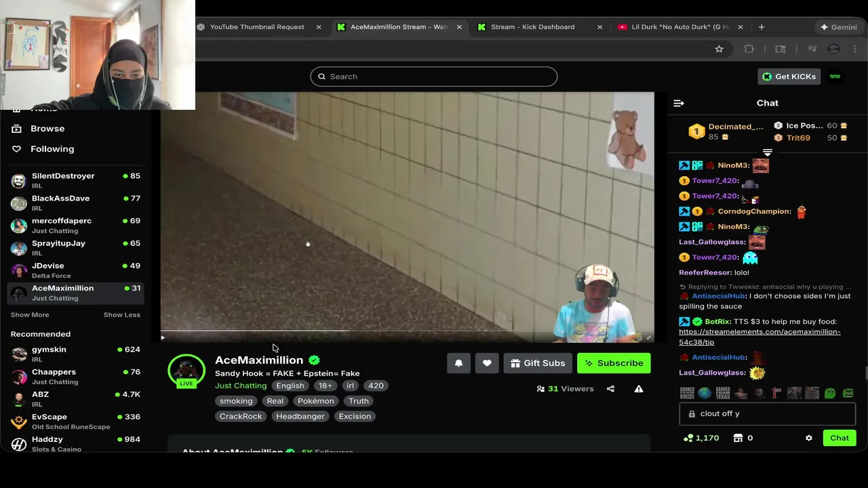
Task: Expand the gift leaderboard handle
Action: click(768, 152)
